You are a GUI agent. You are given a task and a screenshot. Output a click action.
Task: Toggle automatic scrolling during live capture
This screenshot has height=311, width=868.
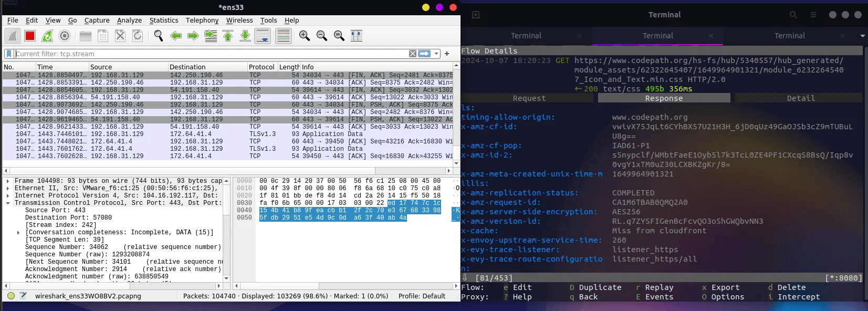point(263,36)
